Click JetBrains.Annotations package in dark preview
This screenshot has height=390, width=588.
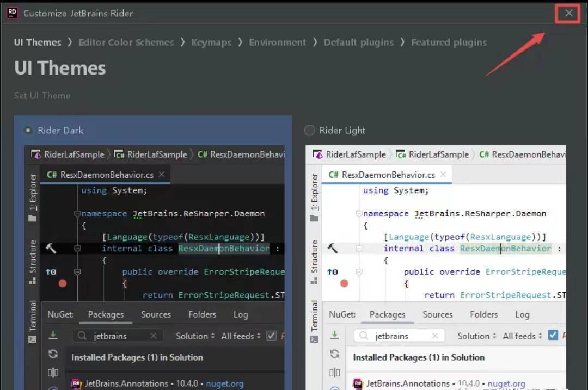126,383
